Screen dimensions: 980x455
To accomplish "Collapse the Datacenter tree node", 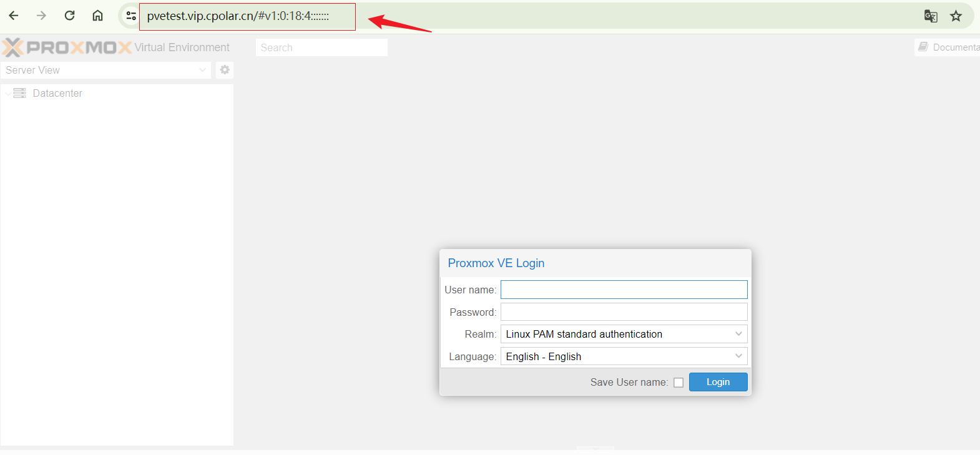I will (7, 94).
